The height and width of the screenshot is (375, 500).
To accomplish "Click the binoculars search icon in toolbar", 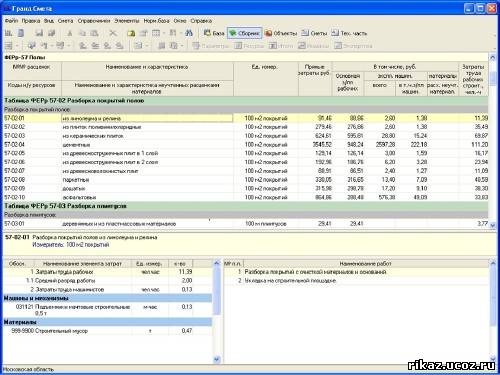I will pyautogui.click(x=189, y=33).
